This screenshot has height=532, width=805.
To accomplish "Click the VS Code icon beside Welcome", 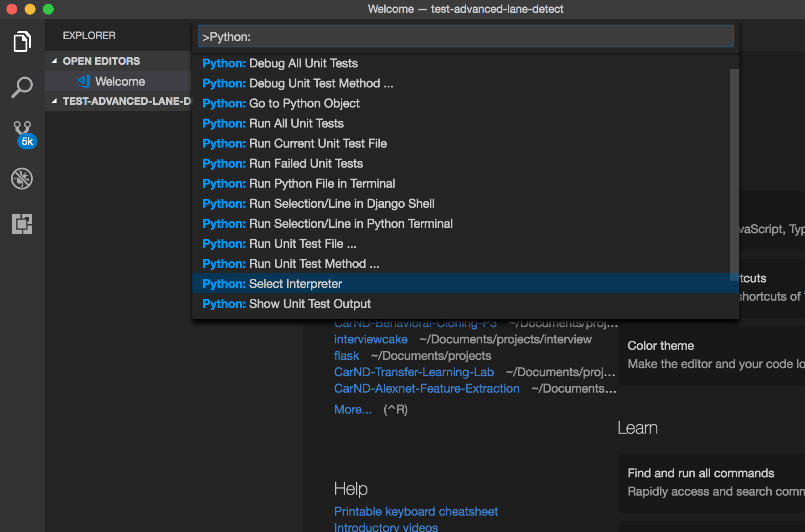I will (x=83, y=82).
